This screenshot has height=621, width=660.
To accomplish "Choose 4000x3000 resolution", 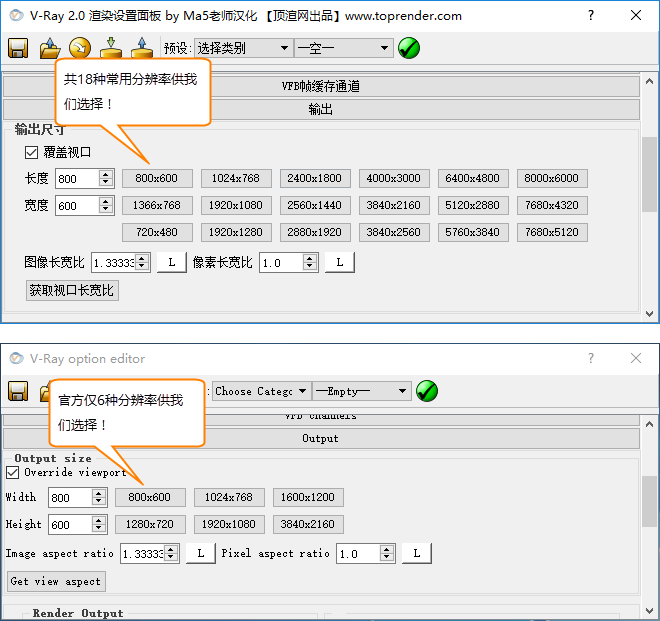I will [394, 178].
